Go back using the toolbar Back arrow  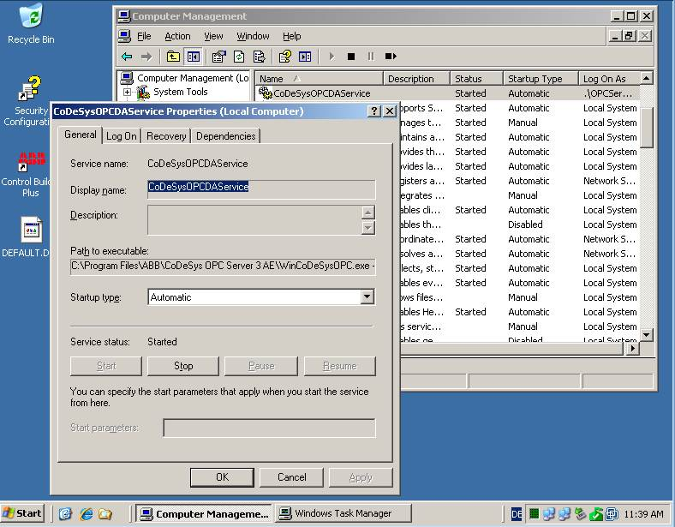click(127, 56)
